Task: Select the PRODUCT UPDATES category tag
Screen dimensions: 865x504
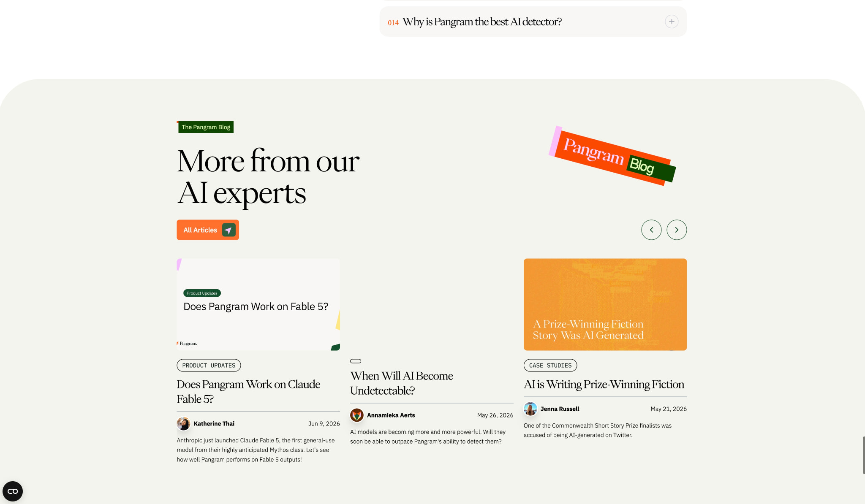Action: [x=209, y=366]
